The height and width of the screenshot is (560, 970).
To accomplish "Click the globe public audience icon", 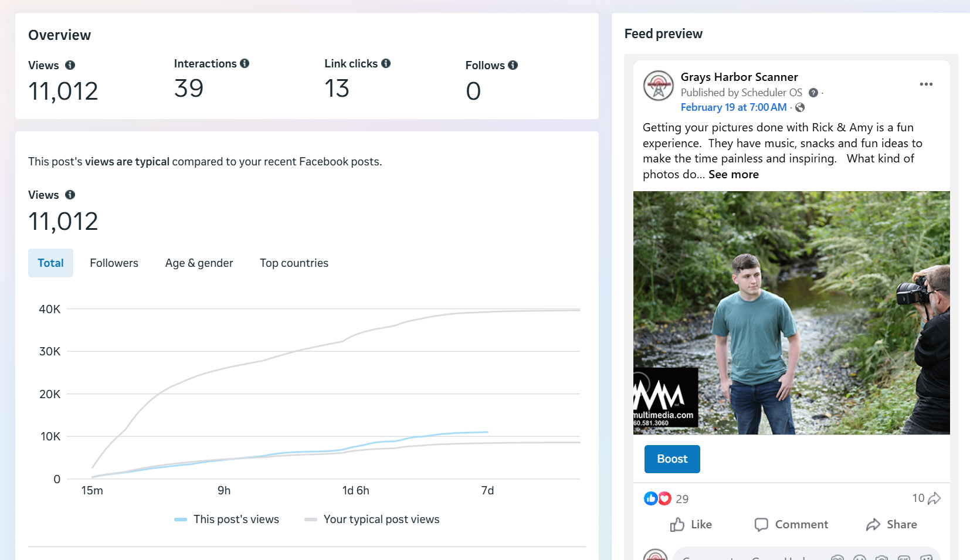I will [x=800, y=107].
